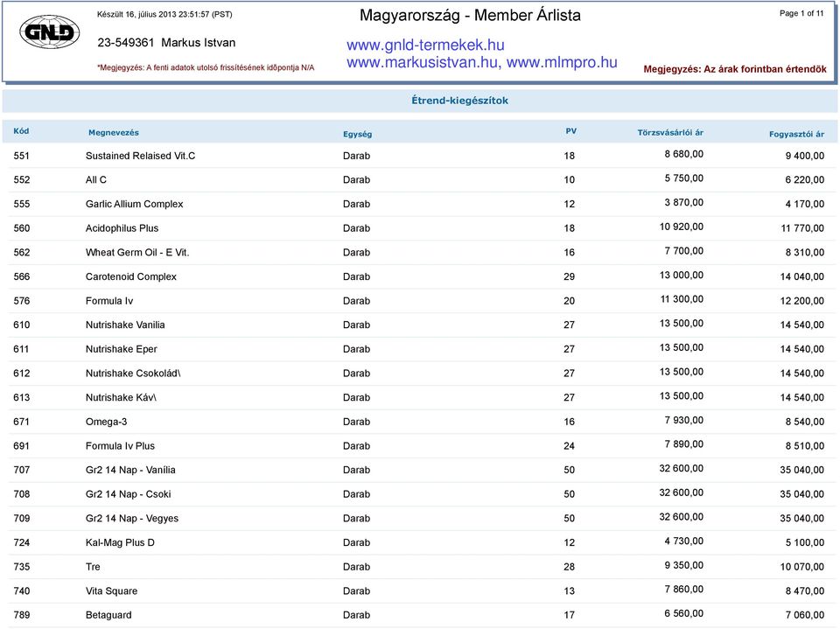
Task: Click the Gr2 14 Nap - Csoki product
Action: [129, 494]
